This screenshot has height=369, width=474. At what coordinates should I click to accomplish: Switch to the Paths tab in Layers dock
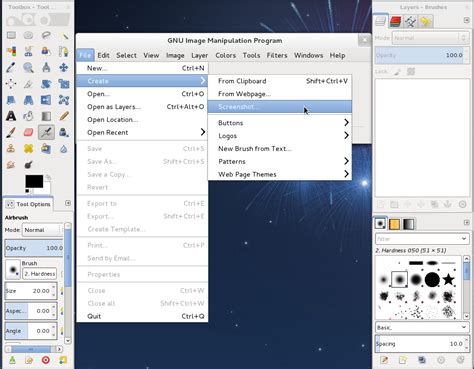click(410, 22)
